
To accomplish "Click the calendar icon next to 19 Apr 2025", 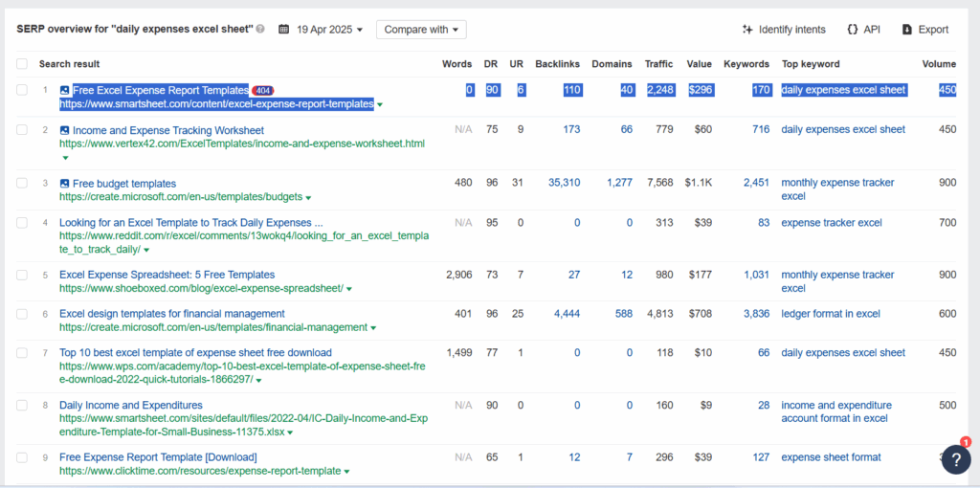I will pos(283,30).
